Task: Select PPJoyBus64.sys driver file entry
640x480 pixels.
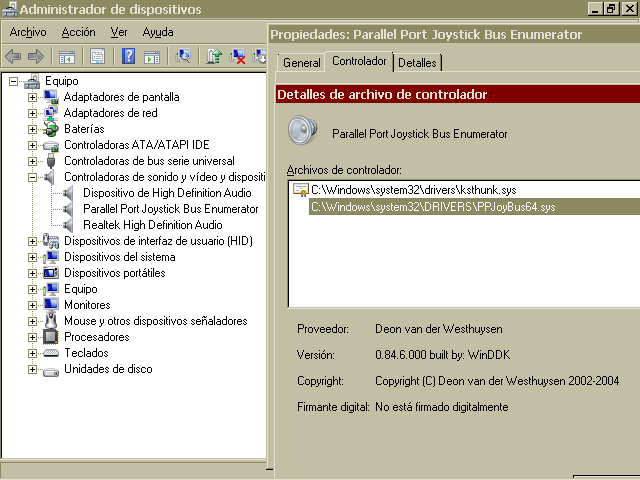Action: [432, 207]
